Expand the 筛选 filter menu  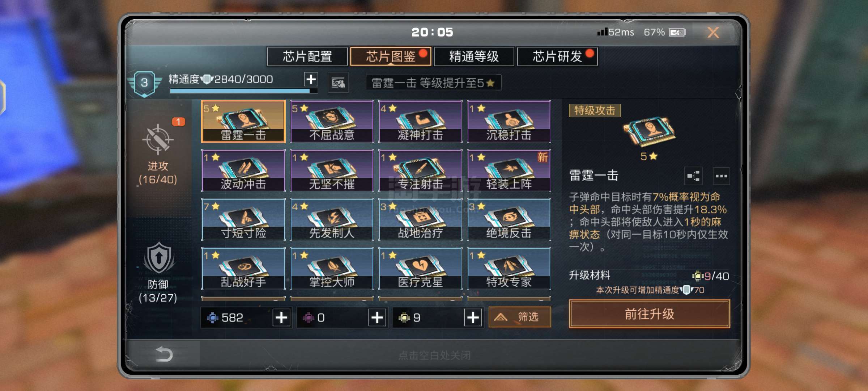point(520,317)
